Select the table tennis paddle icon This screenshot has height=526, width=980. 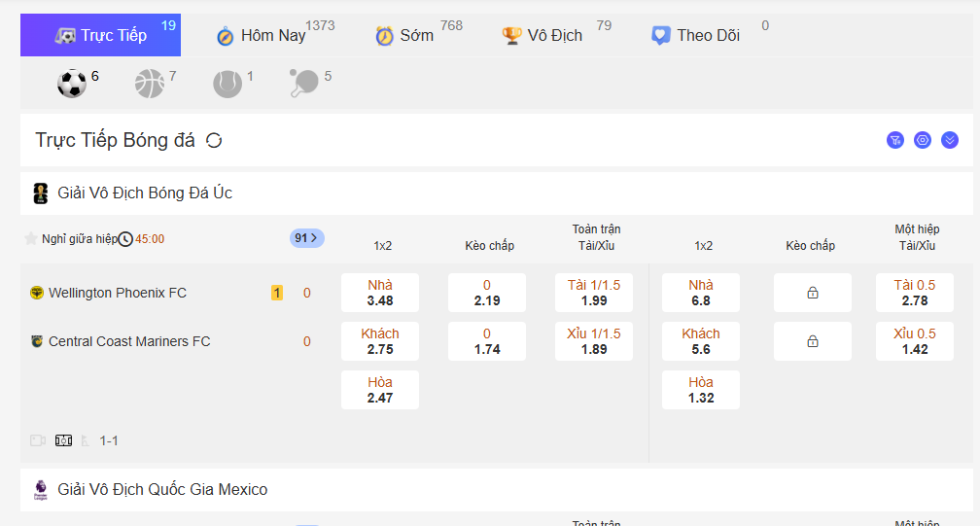[303, 84]
